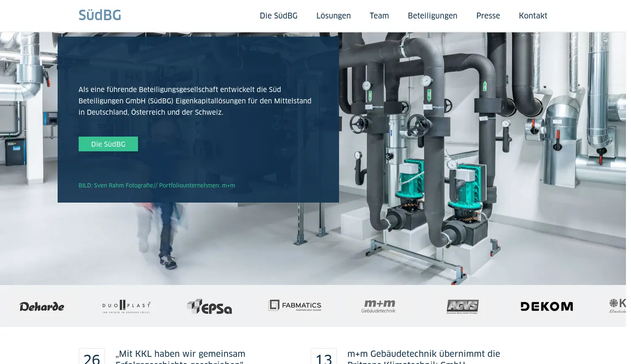The image size is (631, 364).
Task: Click the DEKOM logo
Action: pyautogui.click(x=546, y=306)
